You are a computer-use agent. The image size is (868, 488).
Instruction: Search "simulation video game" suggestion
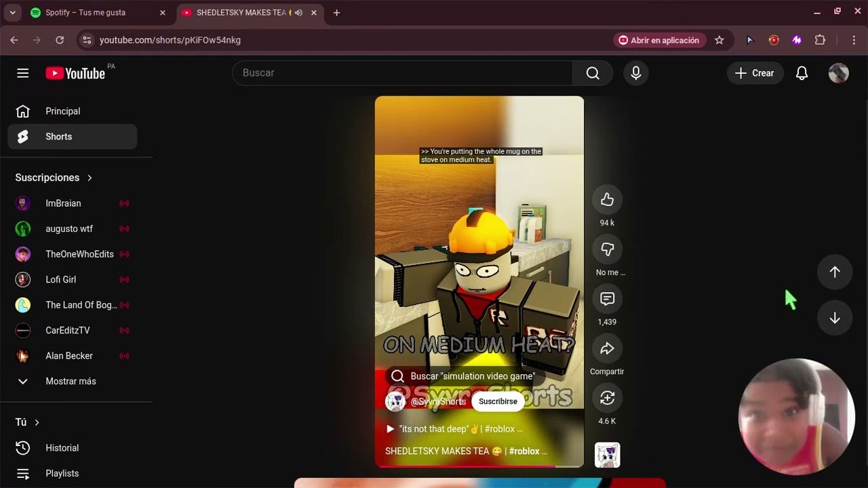coord(464,376)
